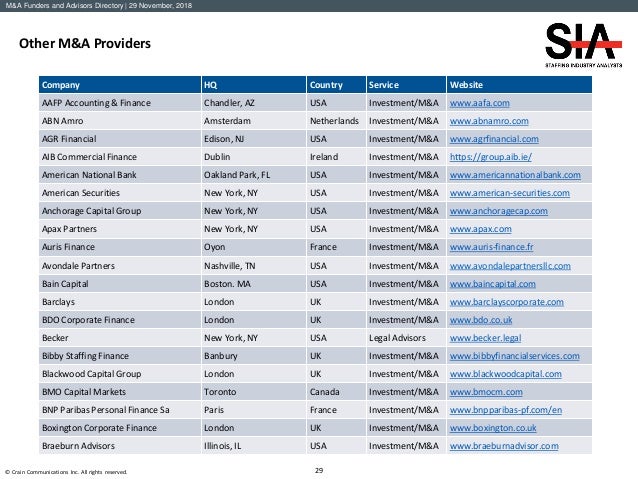Open www.avondalepartnersllc.com link
This screenshot has height=479, width=638.
(510, 266)
